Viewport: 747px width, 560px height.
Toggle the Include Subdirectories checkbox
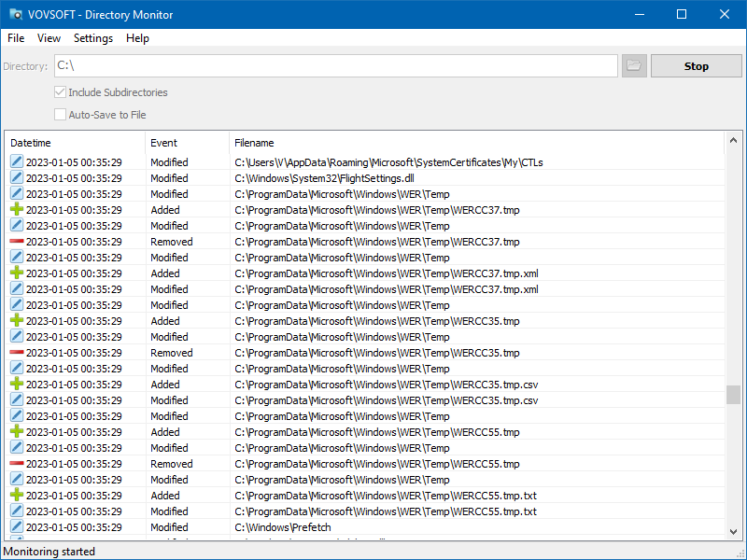[60, 92]
